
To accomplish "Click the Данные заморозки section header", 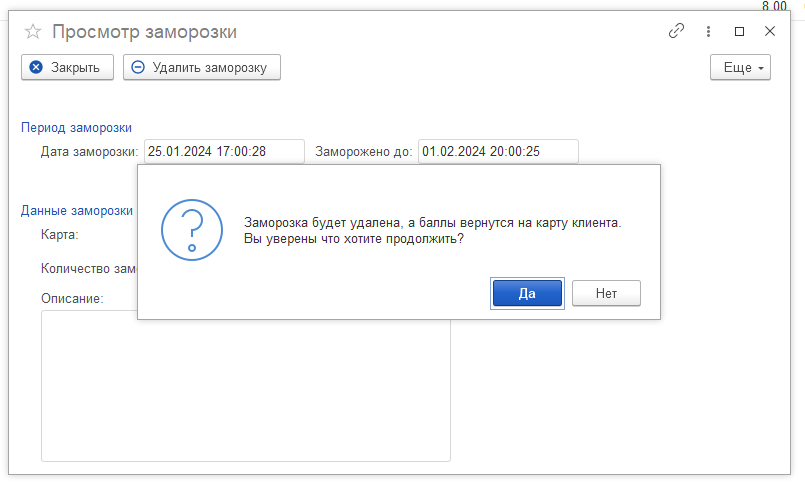I will click(77, 210).
